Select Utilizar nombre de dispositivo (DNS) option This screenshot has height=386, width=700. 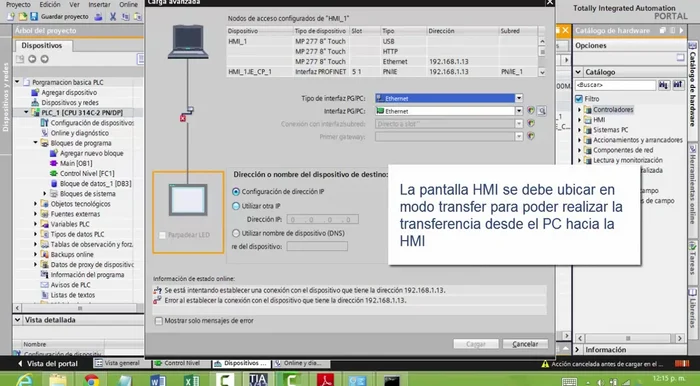point(236,233)
